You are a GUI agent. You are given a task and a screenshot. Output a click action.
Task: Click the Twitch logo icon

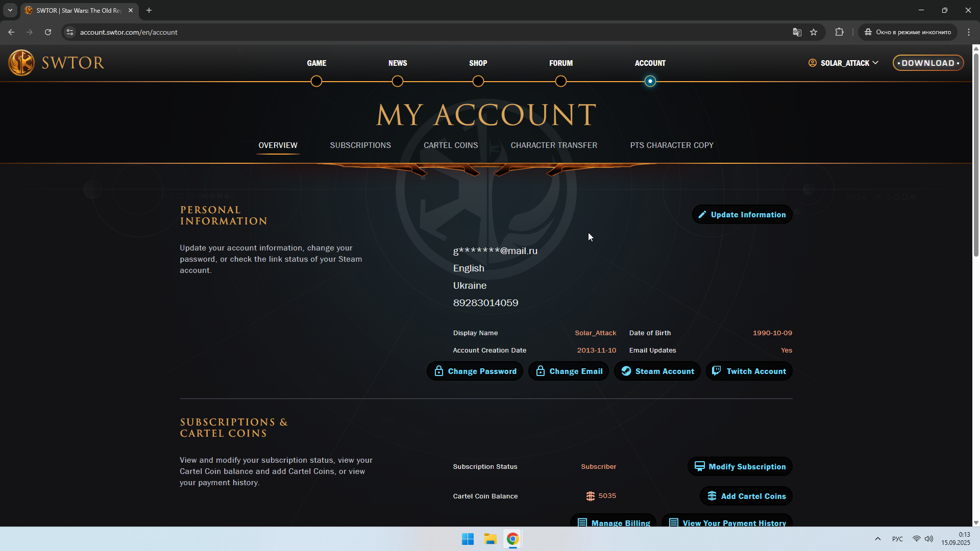(x=717, y=371)
